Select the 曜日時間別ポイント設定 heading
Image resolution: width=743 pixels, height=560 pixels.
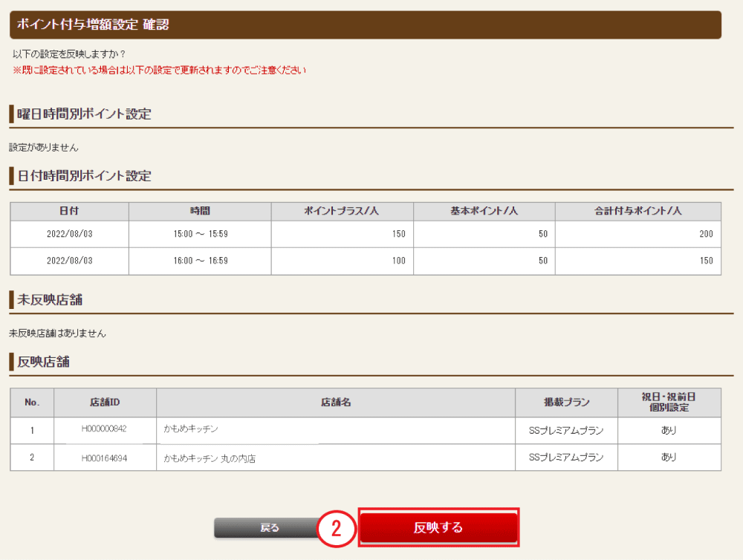pos(84,114)
